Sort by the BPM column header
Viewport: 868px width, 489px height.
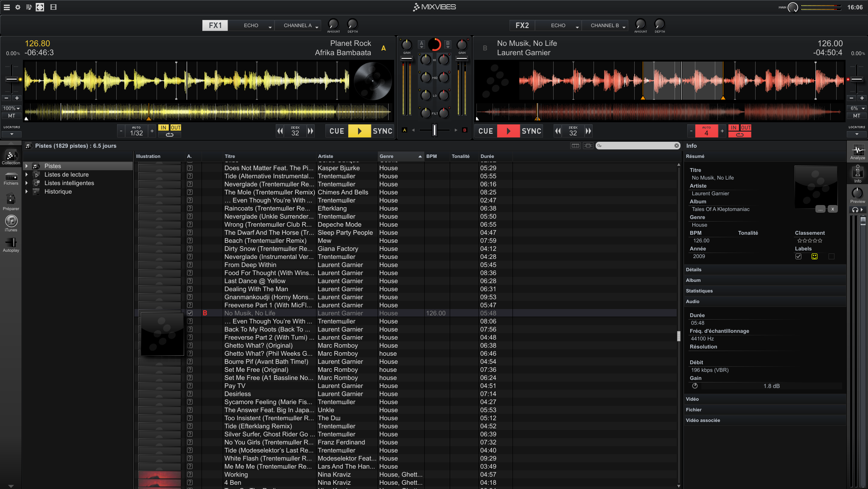pyautogui.click(x=437, y=156)
